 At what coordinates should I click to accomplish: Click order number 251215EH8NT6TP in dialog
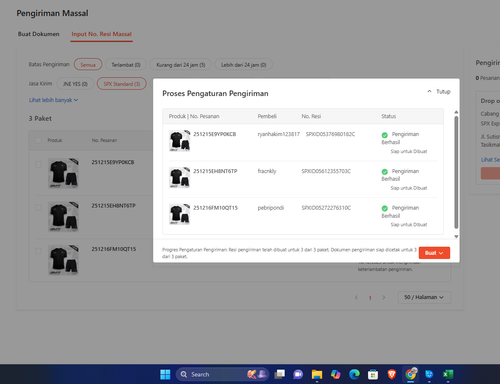tap(215, 171)
